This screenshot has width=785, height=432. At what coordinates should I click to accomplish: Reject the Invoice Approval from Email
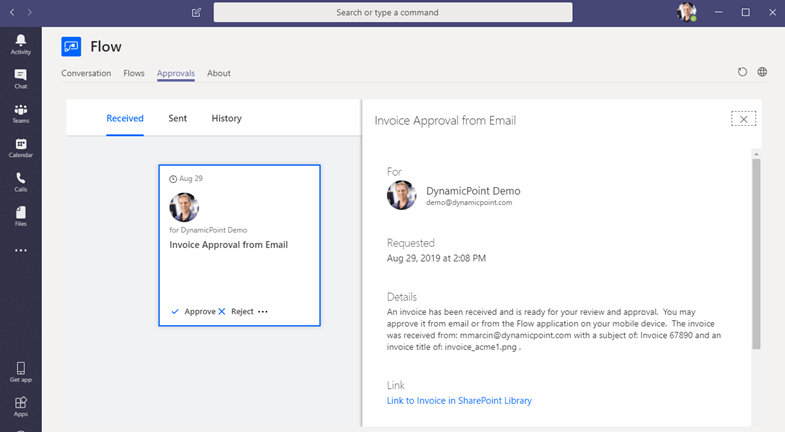pos(242,311)
